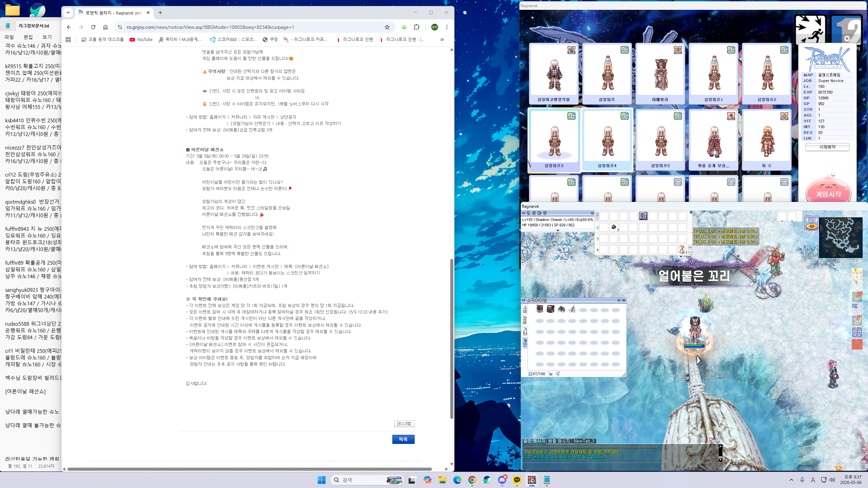Image resolution: width=868 pixels, height=488 pixels.
Task: Step hotkey bar rows up arrow
Action: (x=690, y=247)
